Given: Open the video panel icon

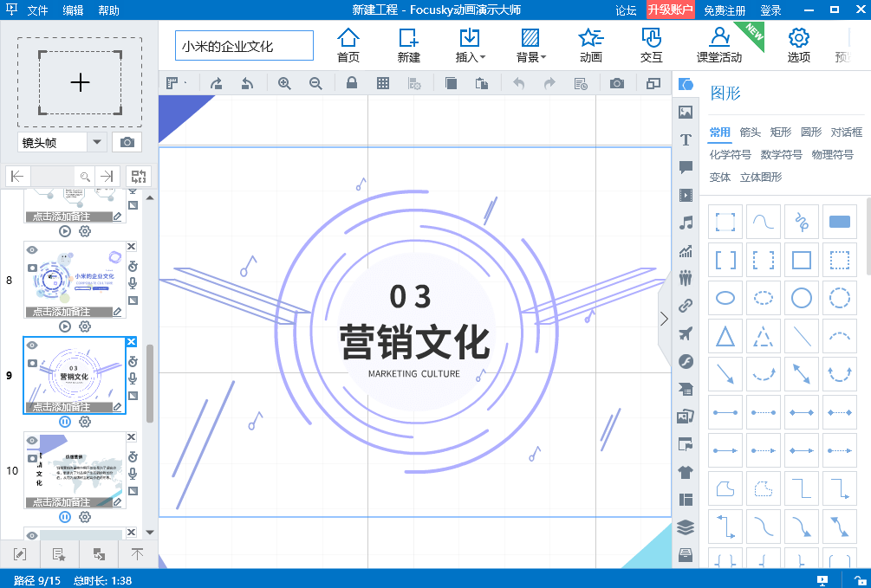Looking at the screenshot, I should tap(686, 195).
